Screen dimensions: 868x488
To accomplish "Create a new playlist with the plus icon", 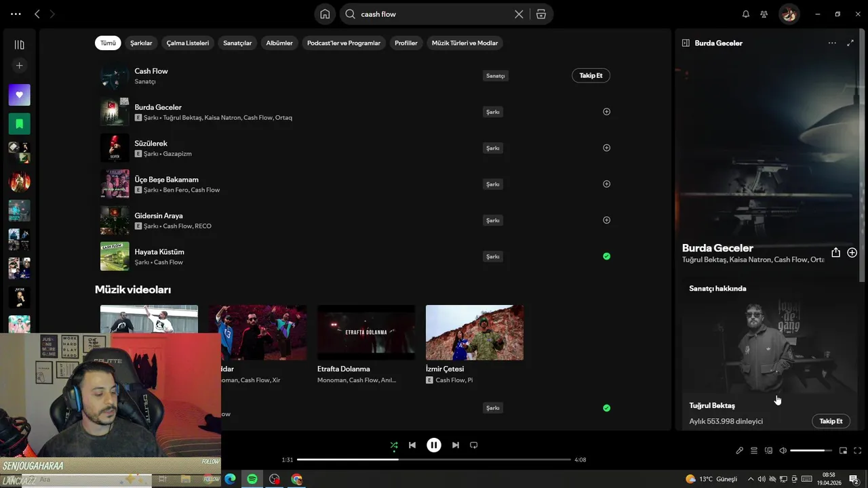I will point(19,66).
